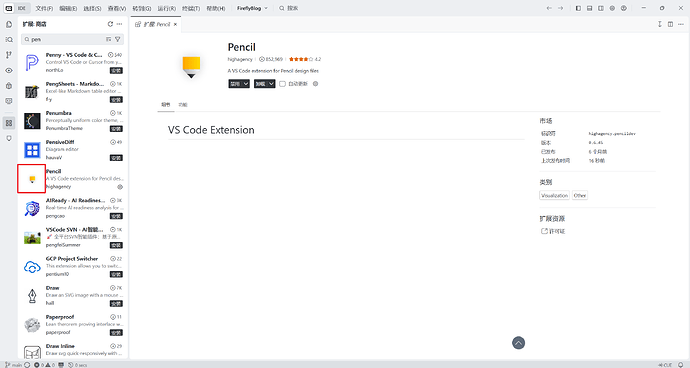Toggle the bottom panel layout icon
690x368 pixels.
[x=589, y=8]
